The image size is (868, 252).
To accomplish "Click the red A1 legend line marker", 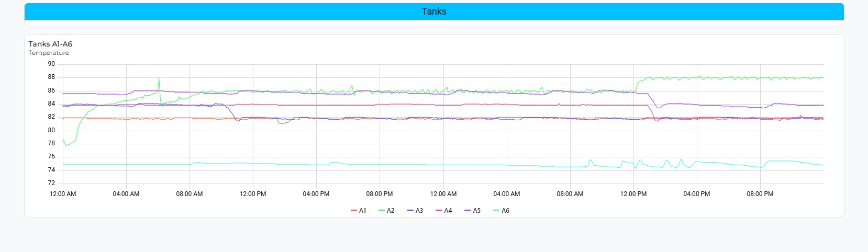I will click(354, 211).
